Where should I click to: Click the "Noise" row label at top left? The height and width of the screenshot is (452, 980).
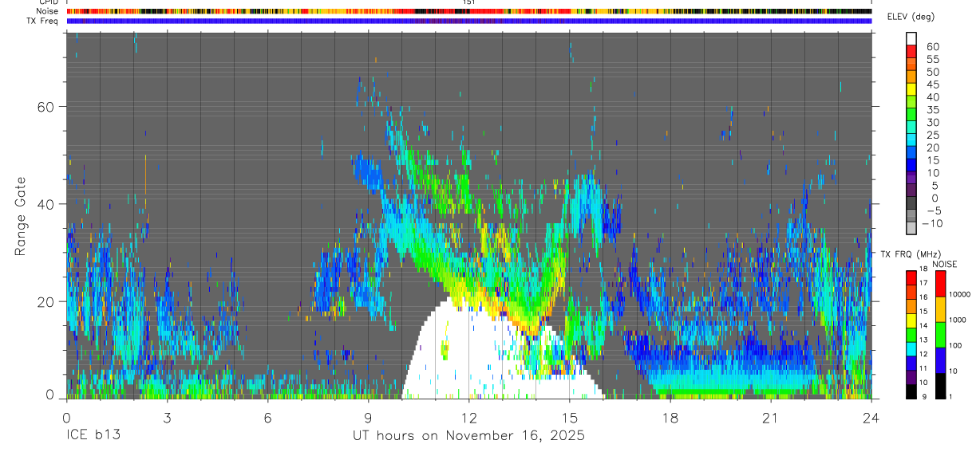pos(49,12)
